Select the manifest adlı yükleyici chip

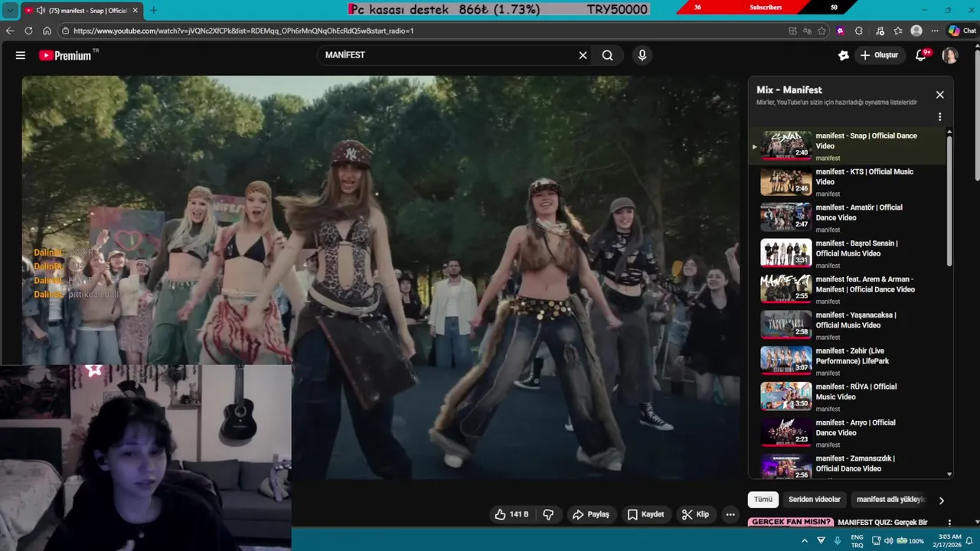click(890, 499)
